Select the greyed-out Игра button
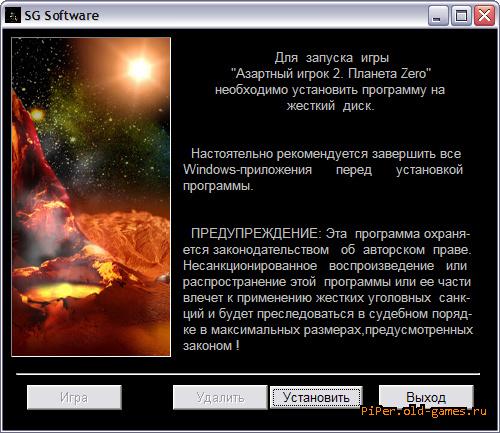500x433 pixels. 74,397
